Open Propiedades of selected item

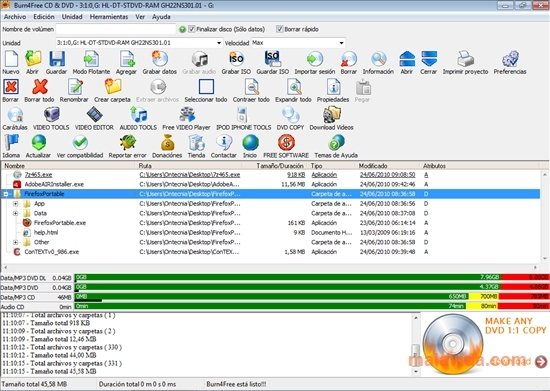[x=333, y=87]
